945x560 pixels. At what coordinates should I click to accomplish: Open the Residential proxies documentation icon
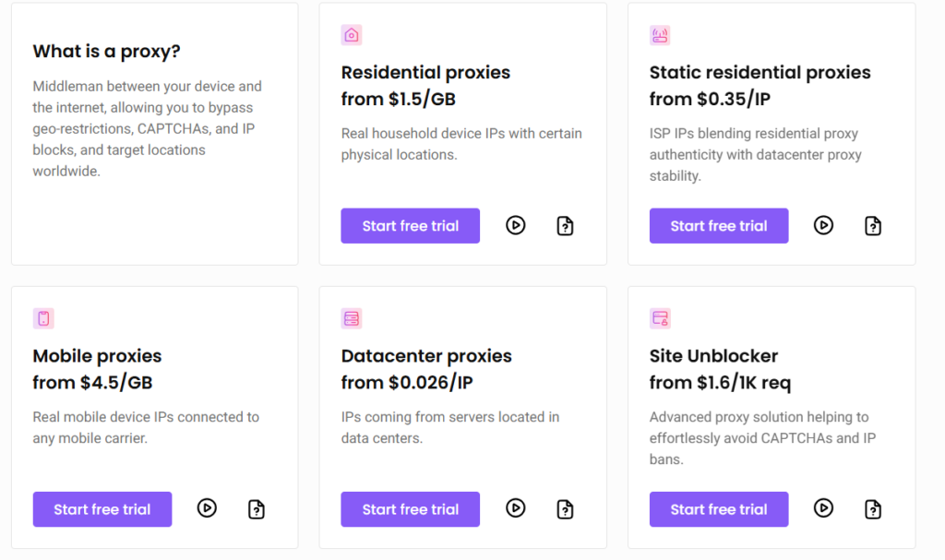(x=565, y=225)
